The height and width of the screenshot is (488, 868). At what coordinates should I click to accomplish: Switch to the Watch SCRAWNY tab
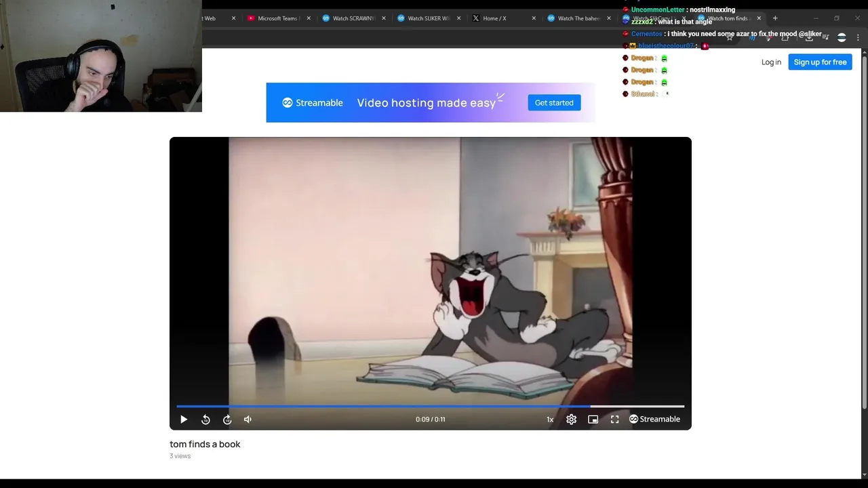[x=353, y=18]
